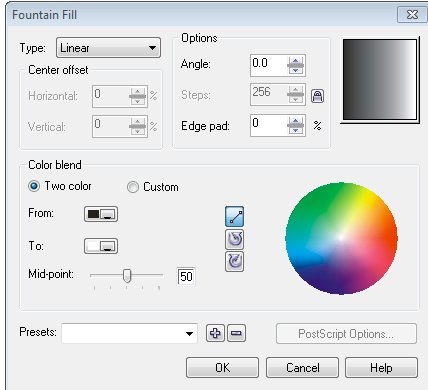The height and width of the screenshot is (390, 428).
Task: Click OK to apply the fill
Action: pos(222,368)
